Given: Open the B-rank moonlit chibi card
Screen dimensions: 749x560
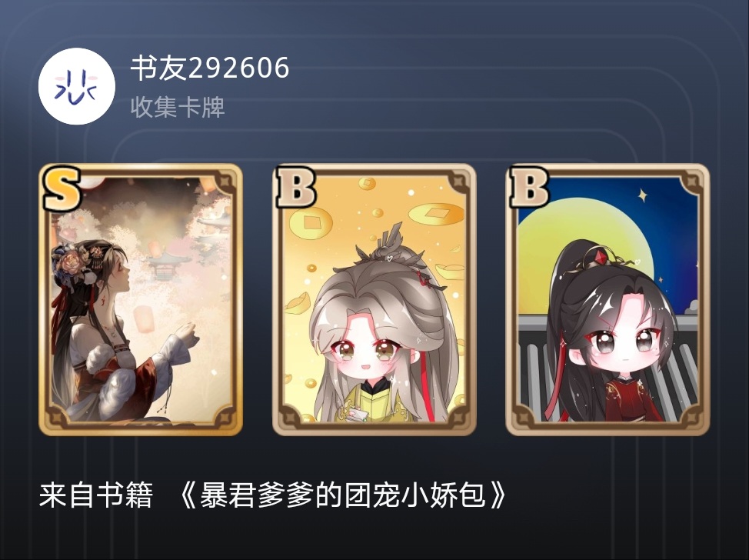Looking at the screenshot, I should coord(608,299).
